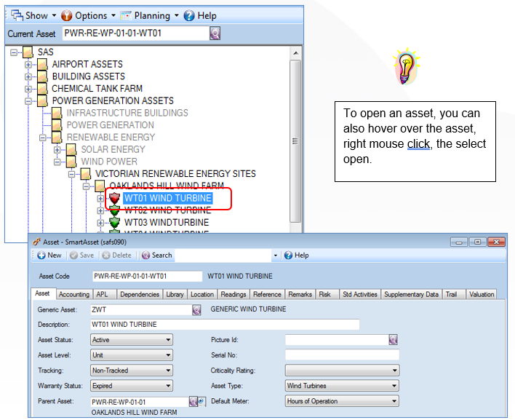Switch to the Dependencies tab
515x420 pixels.
[140, 295]
